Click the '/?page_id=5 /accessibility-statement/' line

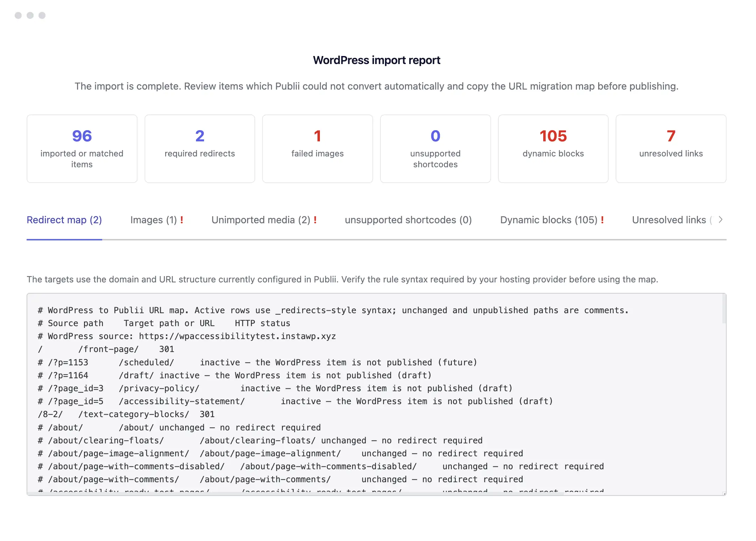pyautogui.click(x=295, y=401)
